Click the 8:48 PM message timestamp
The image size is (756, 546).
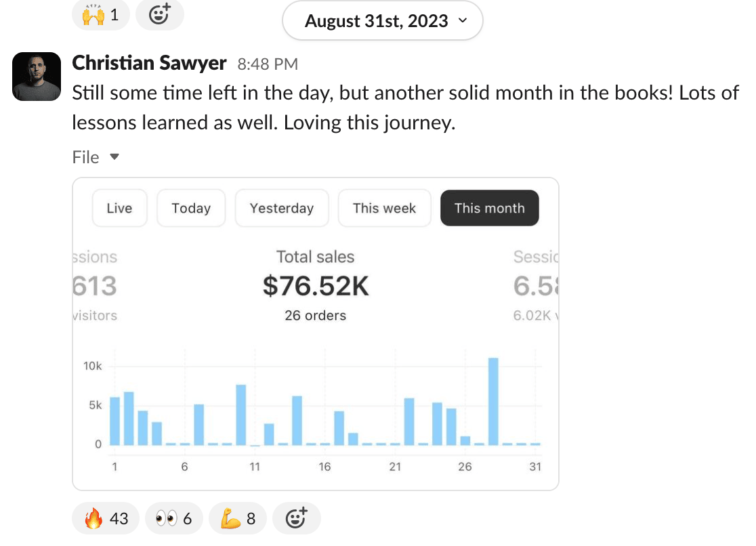point(268,64)
